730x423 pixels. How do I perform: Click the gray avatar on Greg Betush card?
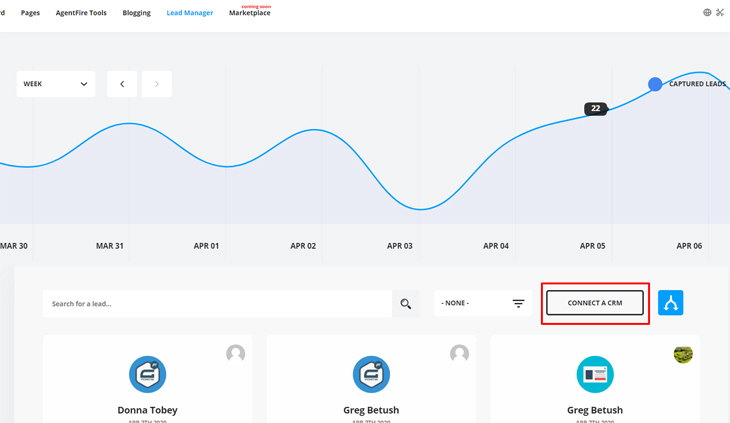point(460,354)
